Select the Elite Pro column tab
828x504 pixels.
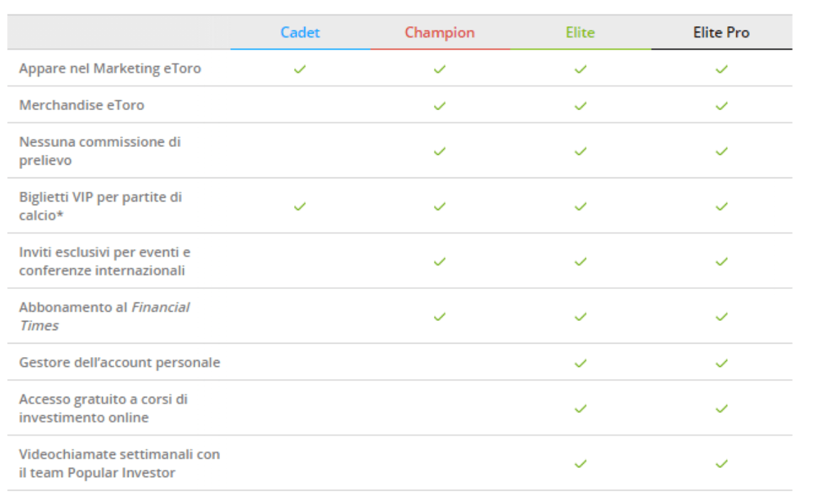tap(721, 33)
